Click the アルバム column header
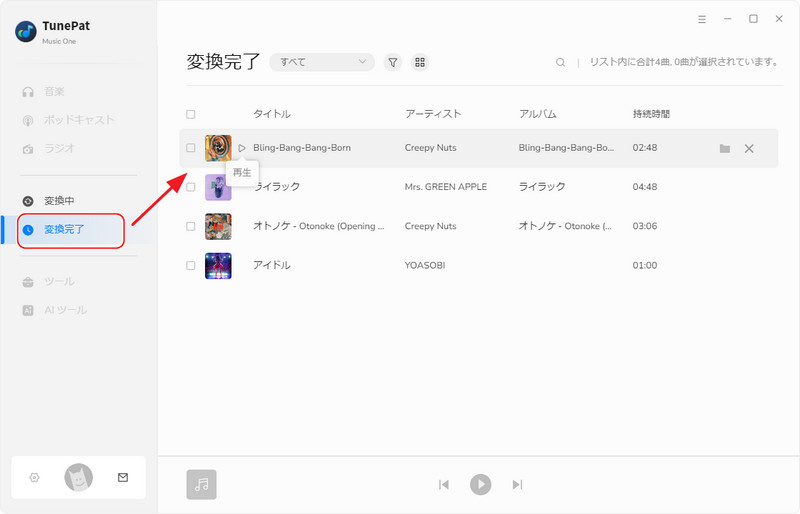Image resolution: width=800 pixels, height=514 pixels. click(x=538, y=114)
